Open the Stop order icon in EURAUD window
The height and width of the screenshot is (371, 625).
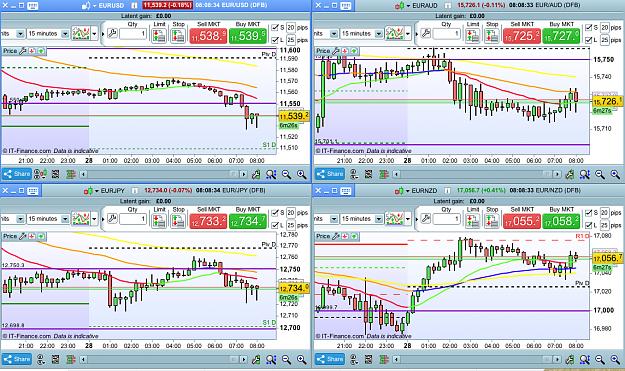[491, 35]
